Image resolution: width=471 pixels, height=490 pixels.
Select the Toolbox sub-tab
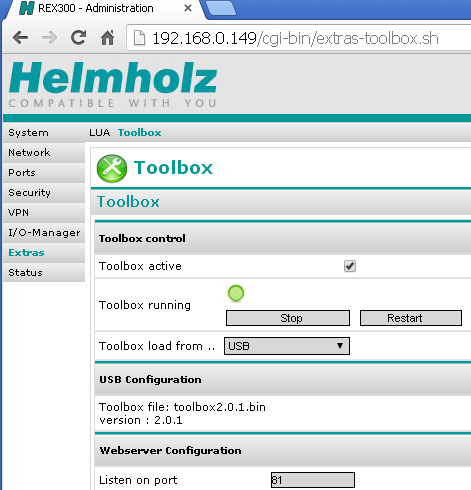click(x=140, y=133)
